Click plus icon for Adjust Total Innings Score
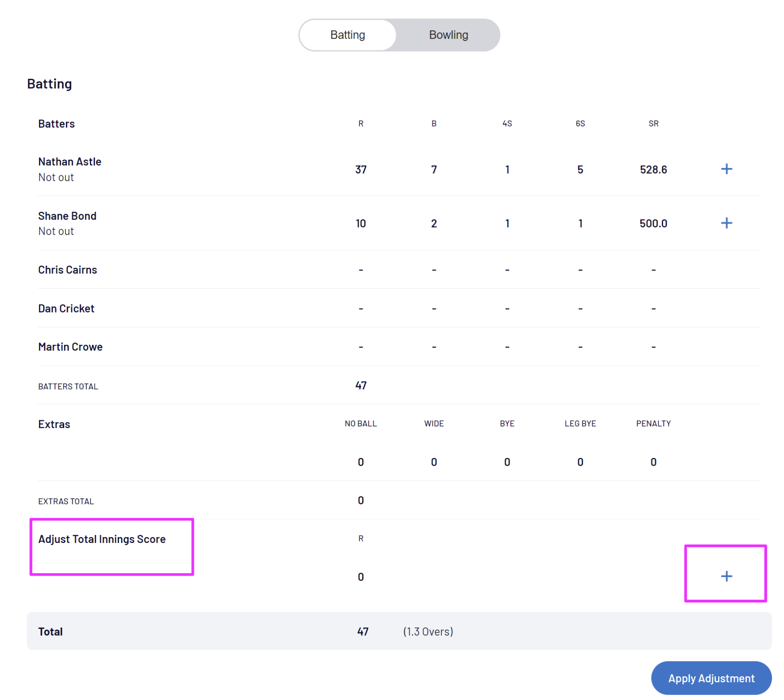Screen dimensions: 784x700 726,576
